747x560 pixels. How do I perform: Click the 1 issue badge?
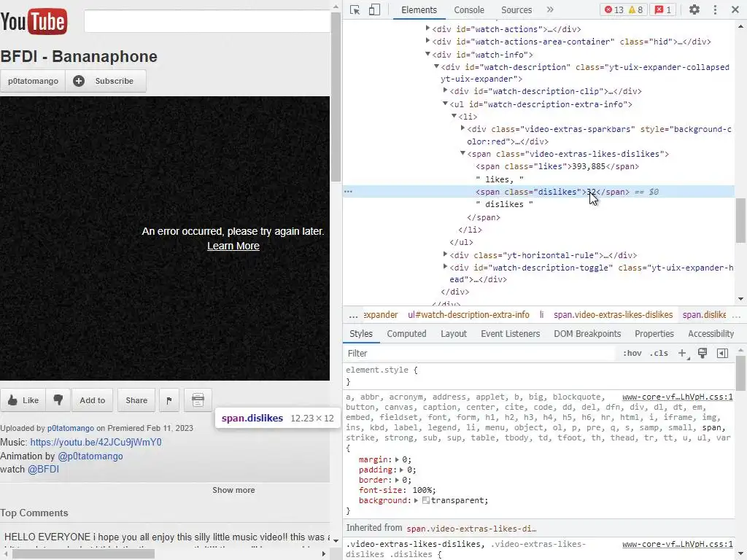pyautogui.click(x=663, y=9)
